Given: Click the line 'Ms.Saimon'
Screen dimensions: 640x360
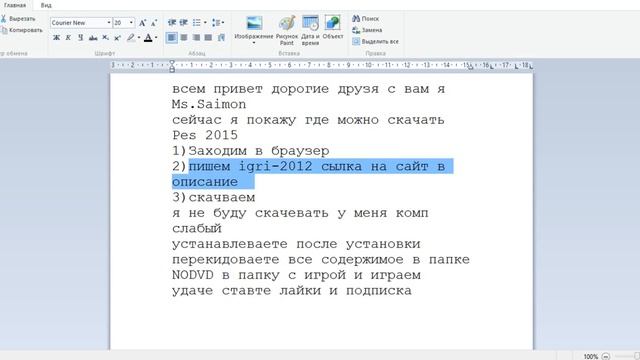Looking at the screenshot, I should 209,104.
